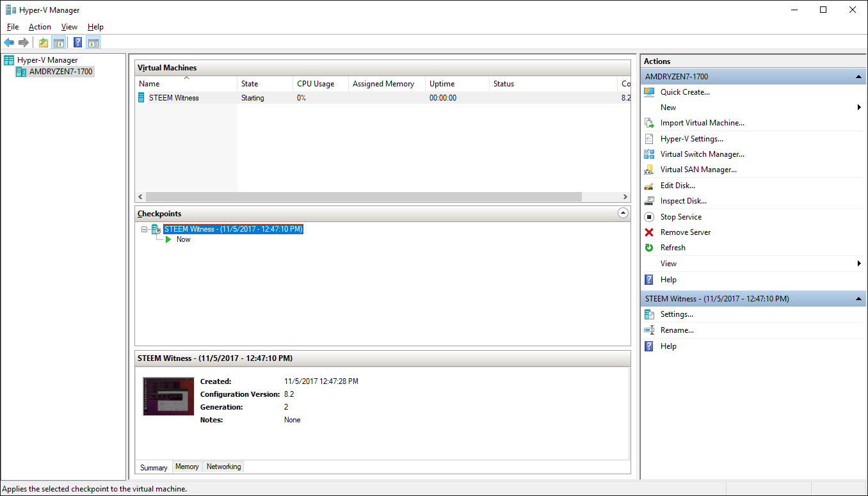Expand the New submenu arrow

pos(859,108)
